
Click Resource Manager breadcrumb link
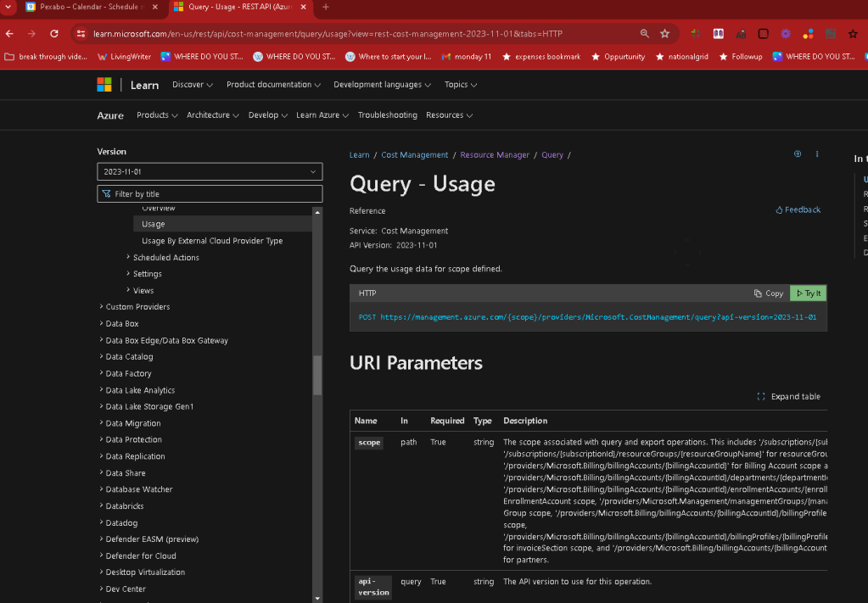(495, 155)
